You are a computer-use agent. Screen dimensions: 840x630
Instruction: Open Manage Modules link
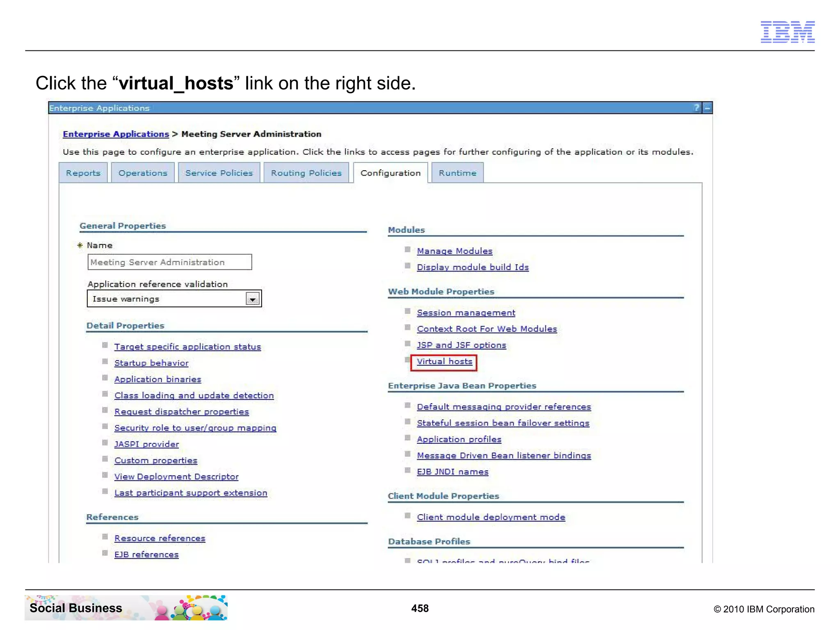coord(454,251)
